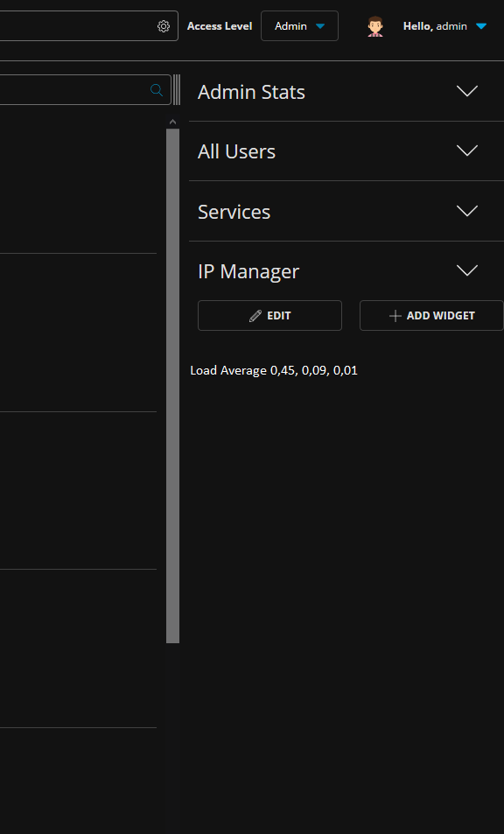Expand the IP Manager chevron
504x834 pixels.
pyautogui.click(x=467, y=270)
